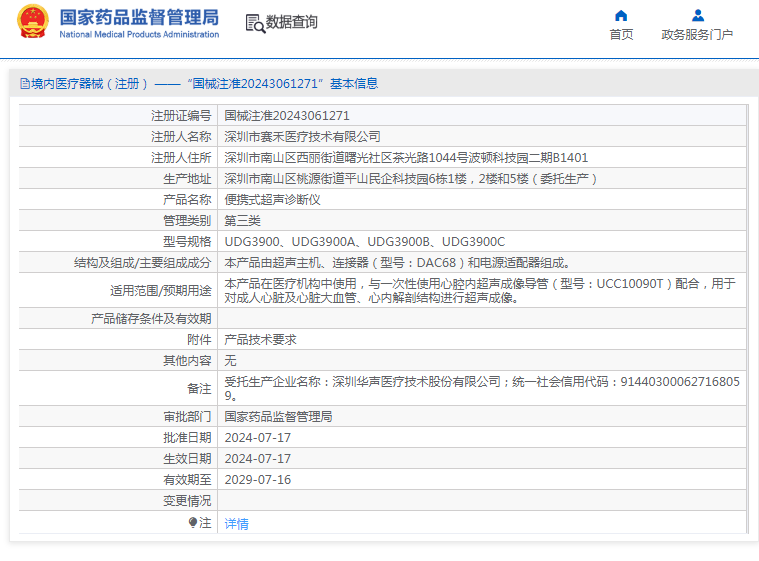This screenshot has width=759, height=561.
Task: Click the 有效期至 label
Action: [187, 480]
